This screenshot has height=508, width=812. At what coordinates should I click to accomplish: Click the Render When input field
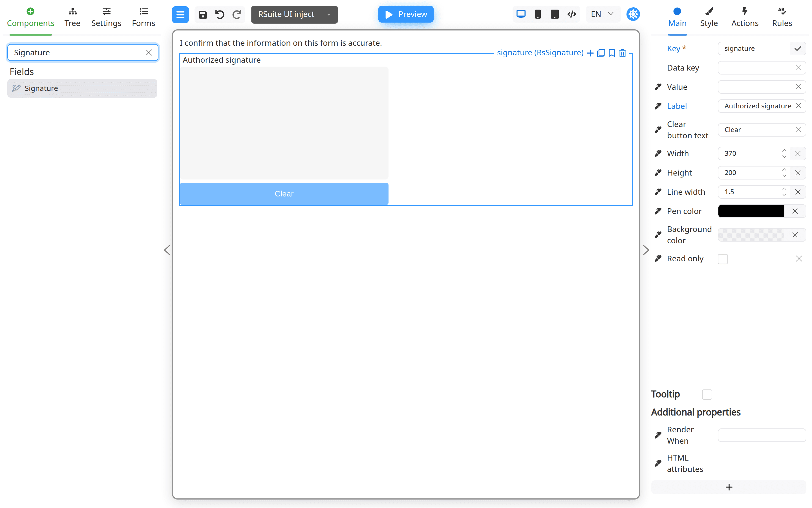point(762,435)
